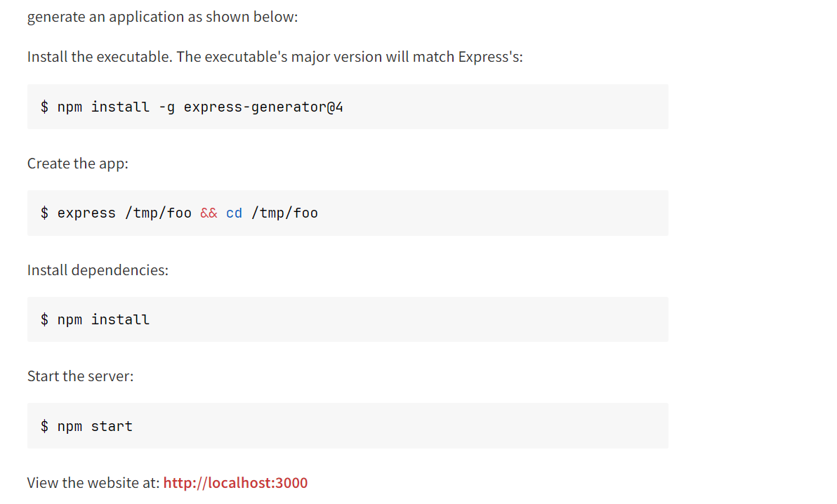Click the $ prompt before npm start
This screenshot has height=504, width=837.
[44, 426]
